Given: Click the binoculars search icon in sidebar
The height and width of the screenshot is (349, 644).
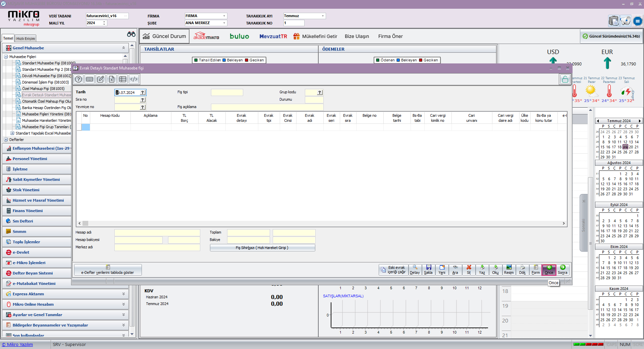Looking at the screenshot, I should [x=131, y=34].
